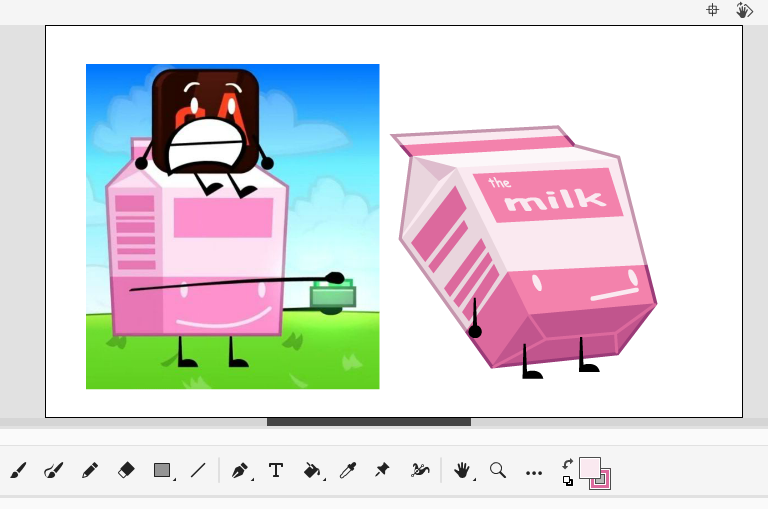Click the tilted 'the milk' carton drawing
The width and height of the screenshot is (768, 509).
coord(524,252)
